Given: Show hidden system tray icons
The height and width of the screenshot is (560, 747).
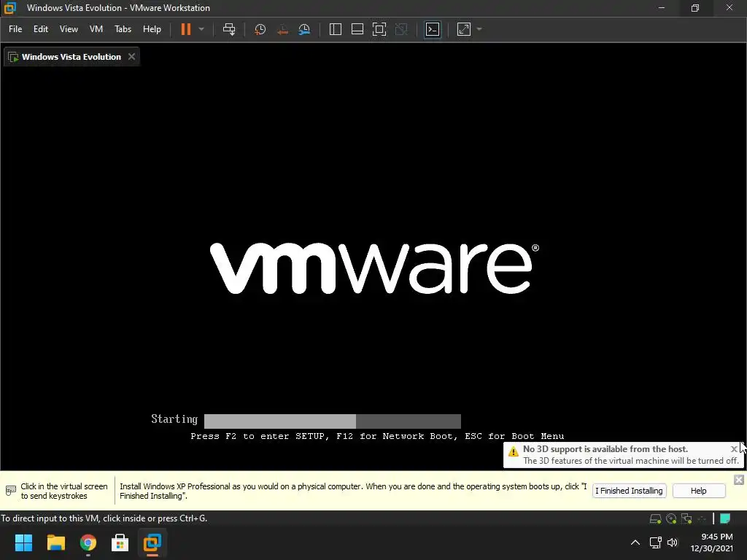Looking at the screenshot, I should coord(635,542).
